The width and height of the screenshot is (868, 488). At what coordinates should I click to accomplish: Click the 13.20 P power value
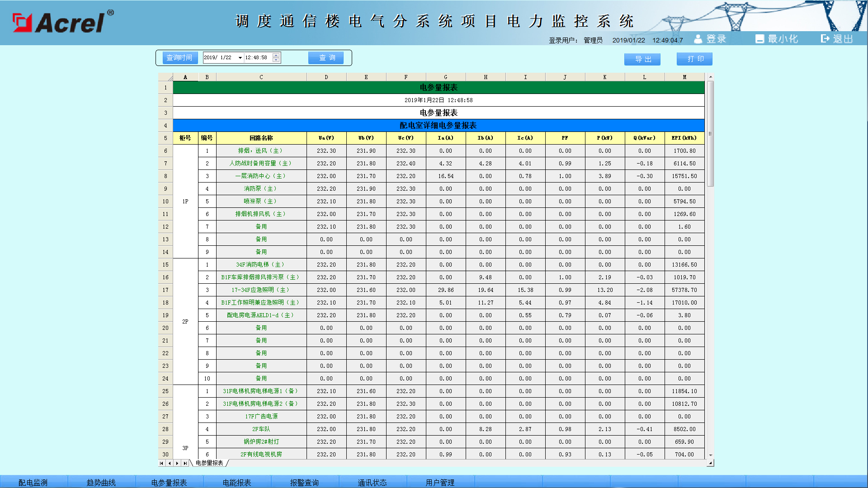(x=605, y=290)
